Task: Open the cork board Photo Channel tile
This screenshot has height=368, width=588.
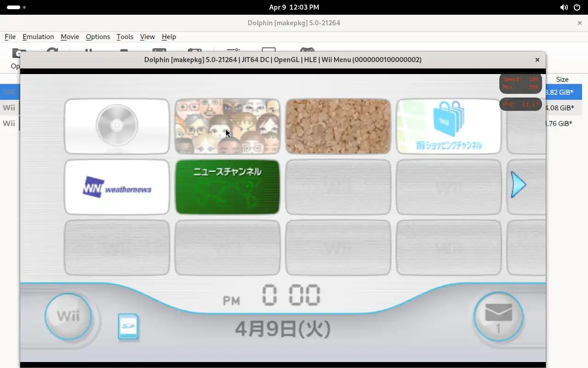Action: click(x=338, y=126)
